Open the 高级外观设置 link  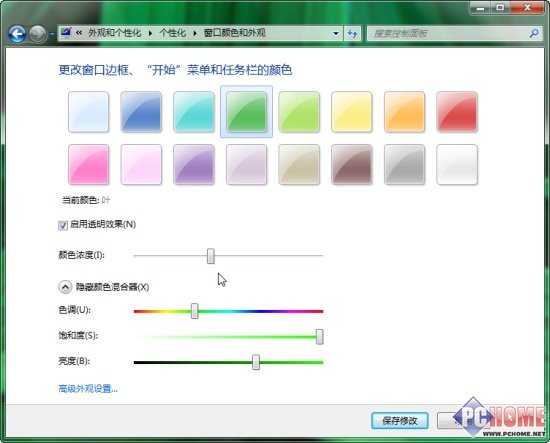pos(88,389)
